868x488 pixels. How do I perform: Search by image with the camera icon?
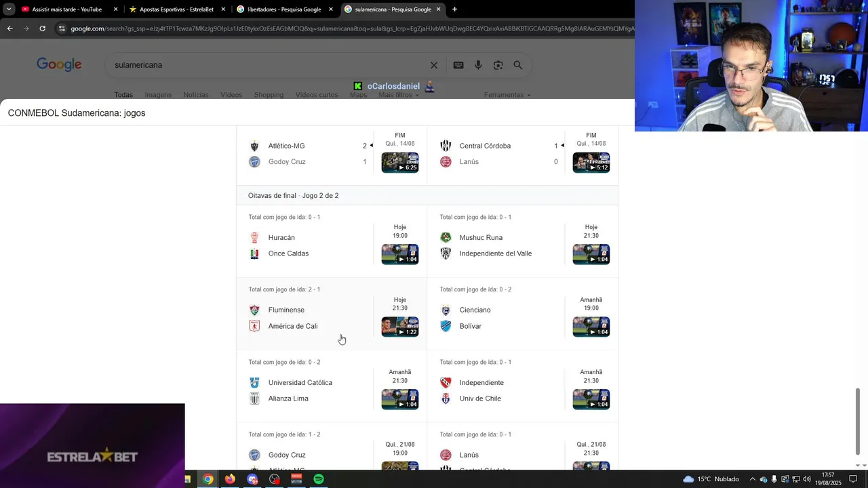(498, 65)
